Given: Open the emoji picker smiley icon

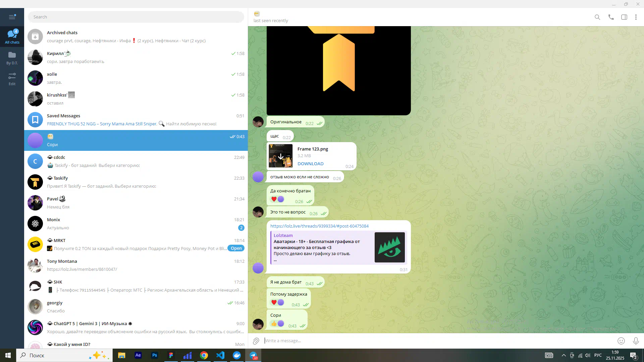Looking at the screenshot, I should 621,341.
